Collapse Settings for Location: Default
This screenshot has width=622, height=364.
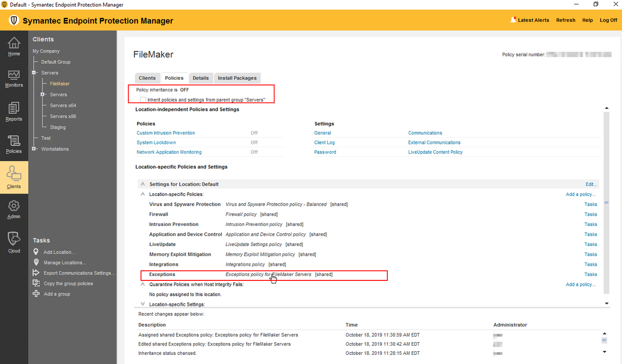[142, 184]
